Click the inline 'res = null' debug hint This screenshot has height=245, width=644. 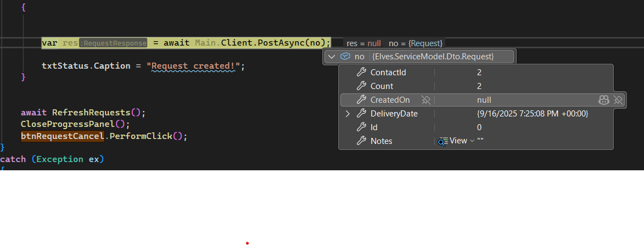click(x=363, y=43)
